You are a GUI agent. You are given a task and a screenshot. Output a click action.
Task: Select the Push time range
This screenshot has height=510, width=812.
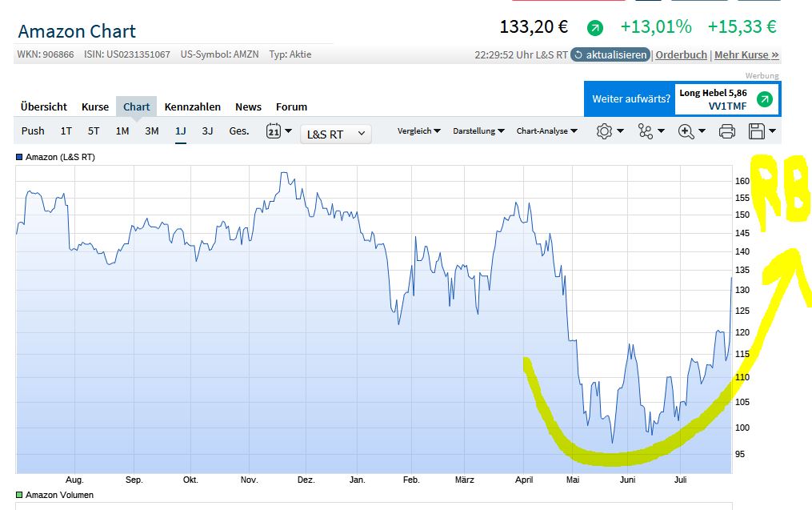tap(33, 131)
